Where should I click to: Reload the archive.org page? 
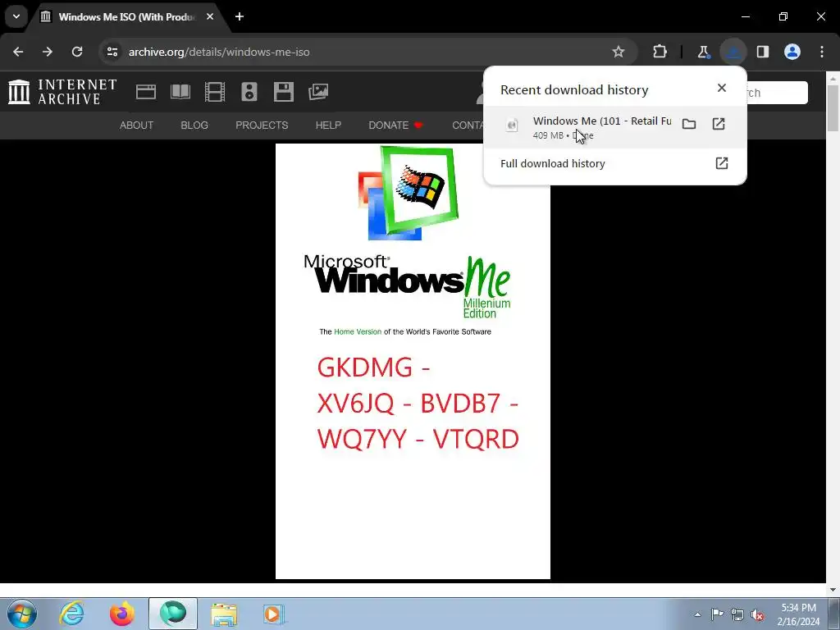[x=77, y=52]
